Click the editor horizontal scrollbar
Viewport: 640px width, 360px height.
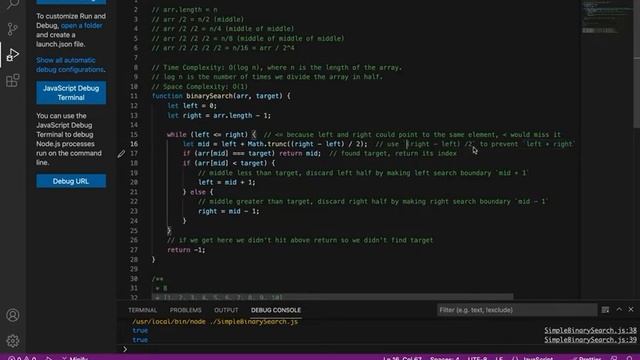pyautogui.click(x=333, y=296)
